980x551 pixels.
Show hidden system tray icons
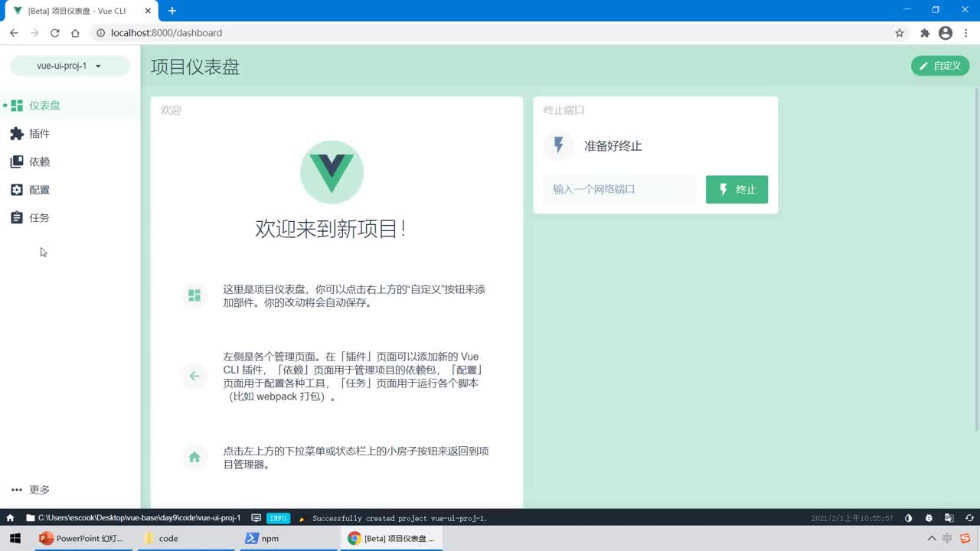932,539
